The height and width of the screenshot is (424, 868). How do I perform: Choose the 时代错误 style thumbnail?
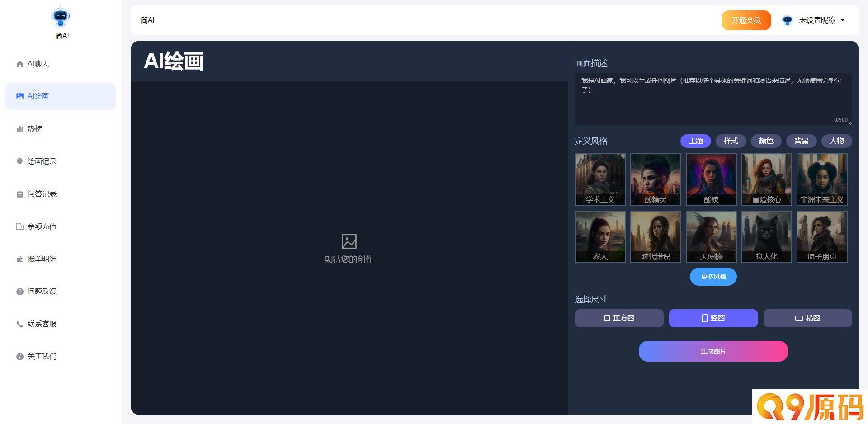pos(656,237)
